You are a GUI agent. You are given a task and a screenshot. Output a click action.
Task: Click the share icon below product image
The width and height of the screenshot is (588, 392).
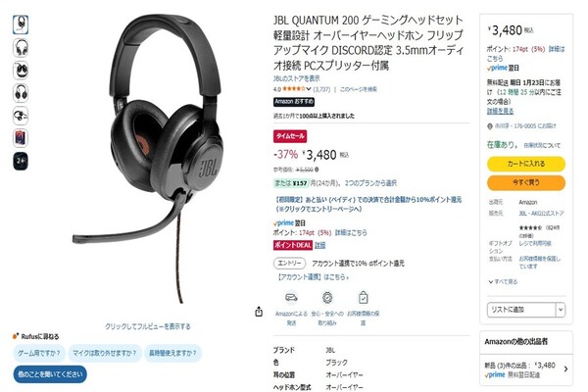(x=259, y=312)
